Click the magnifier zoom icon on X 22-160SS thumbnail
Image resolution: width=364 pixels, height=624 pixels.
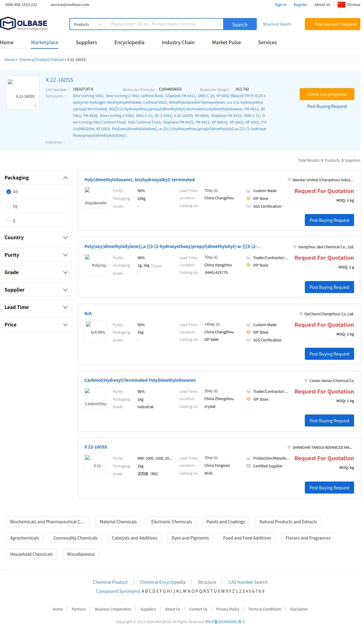[x=35, y=106]
